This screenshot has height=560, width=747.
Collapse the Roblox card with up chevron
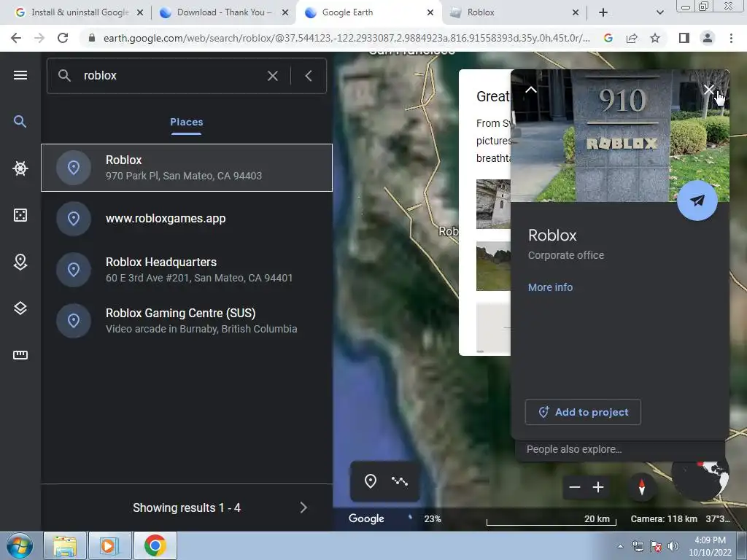click(x=531, y=90)
